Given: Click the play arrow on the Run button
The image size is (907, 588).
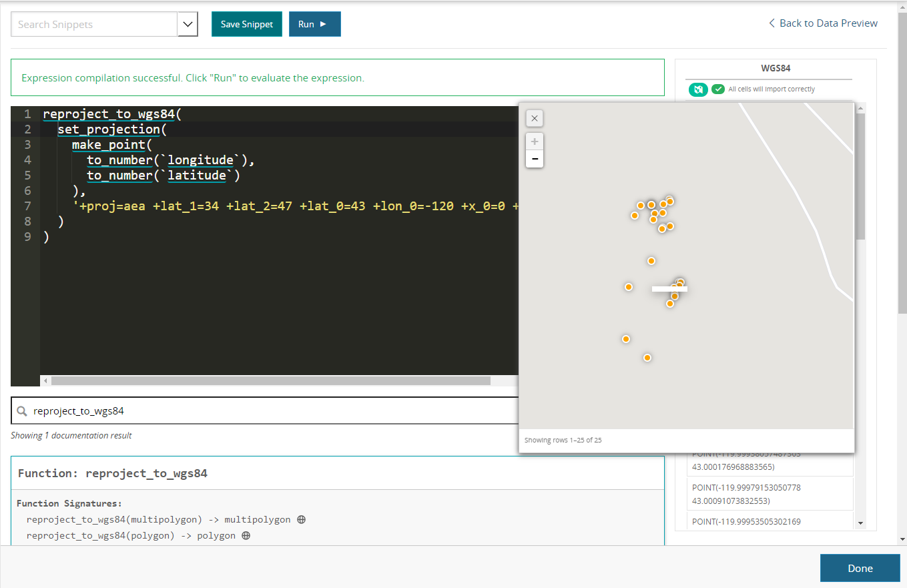Looking at the screenshot, I should click(323, 24).
